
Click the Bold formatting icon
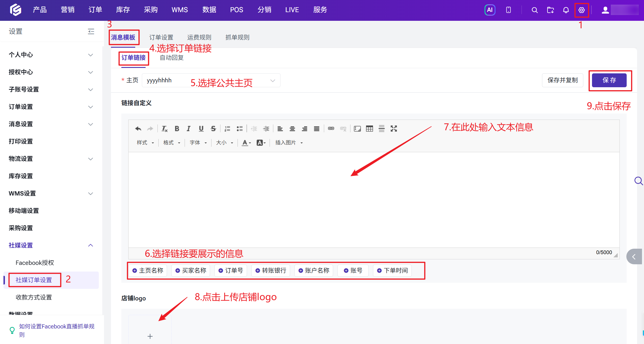177,129
